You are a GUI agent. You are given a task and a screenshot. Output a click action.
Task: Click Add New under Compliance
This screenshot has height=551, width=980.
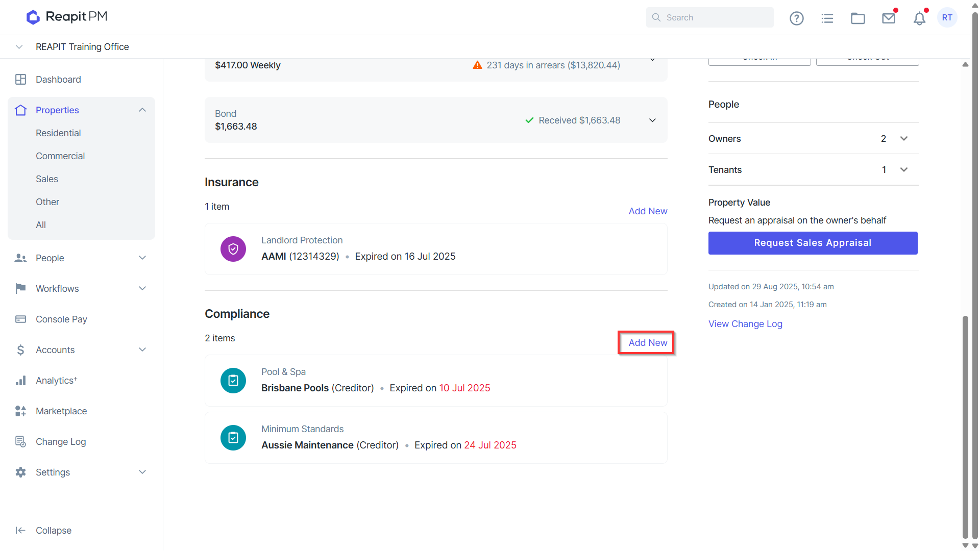click(x=648, y=343)
